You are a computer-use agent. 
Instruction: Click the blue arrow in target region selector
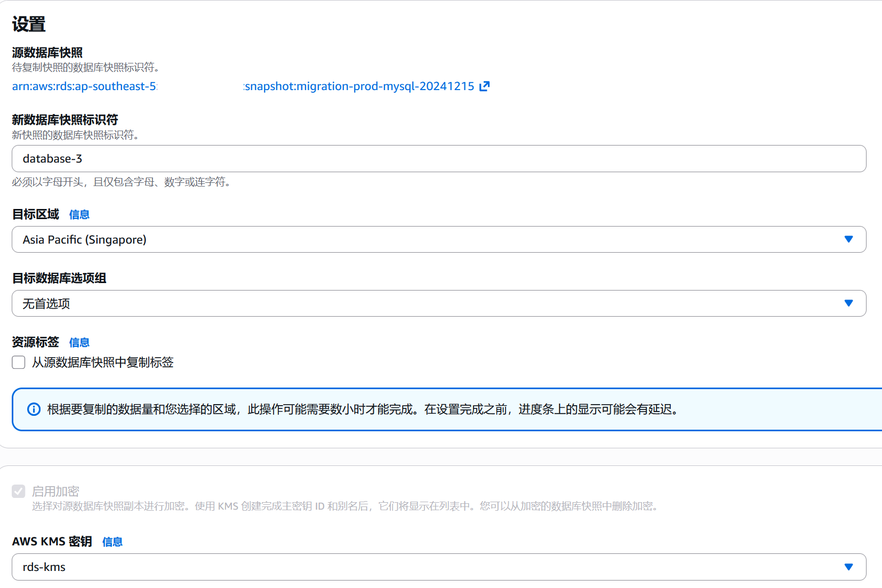[x=848, y=239]
